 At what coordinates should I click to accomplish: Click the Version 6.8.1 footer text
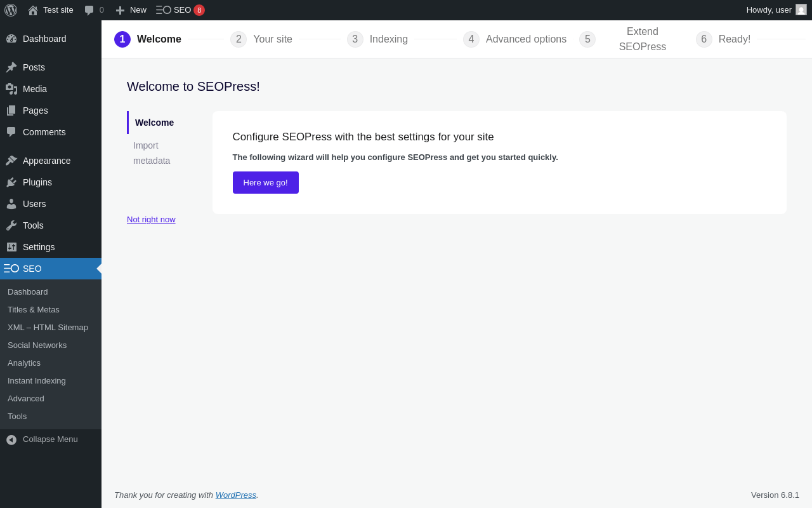(775, 495)
